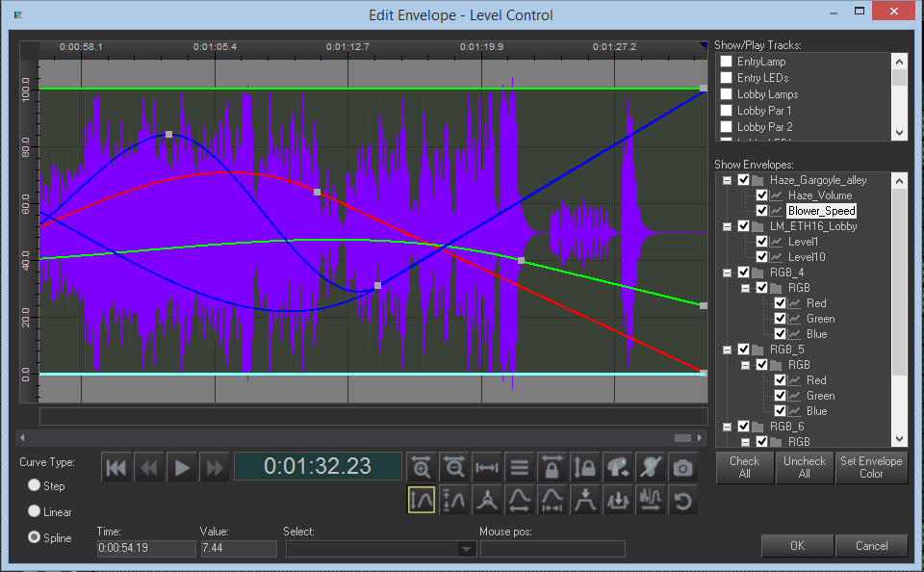Click the fit width horizontal arrows icon
The width and height of the screenshot is (924, 572).
point(487,468)
